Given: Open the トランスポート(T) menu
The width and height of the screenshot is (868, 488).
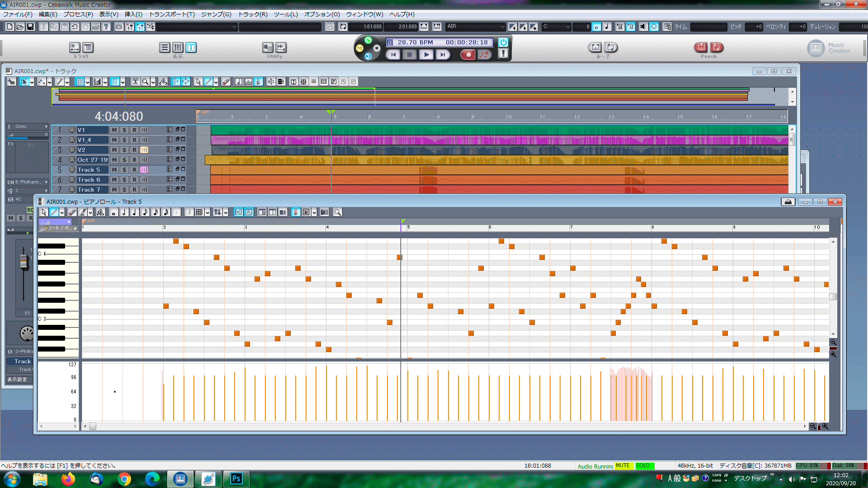Looking at the screenshot, I should (x=172, y=14).
